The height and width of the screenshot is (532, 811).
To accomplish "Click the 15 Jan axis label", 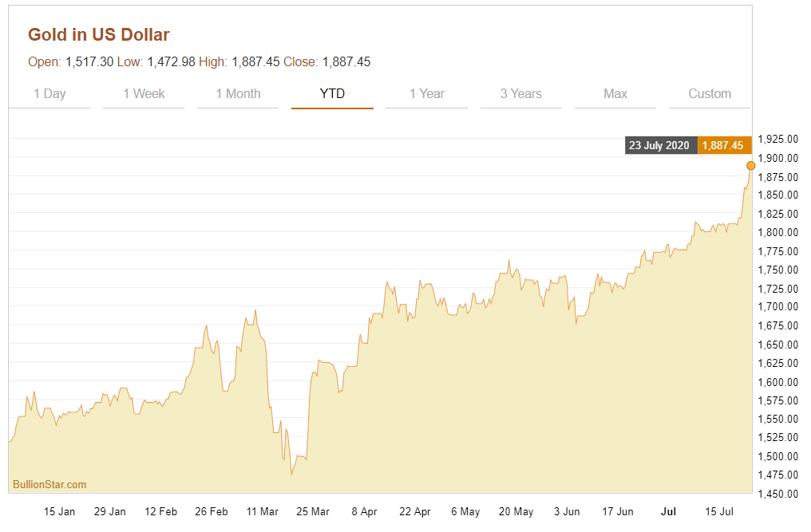I will [60, 511].
